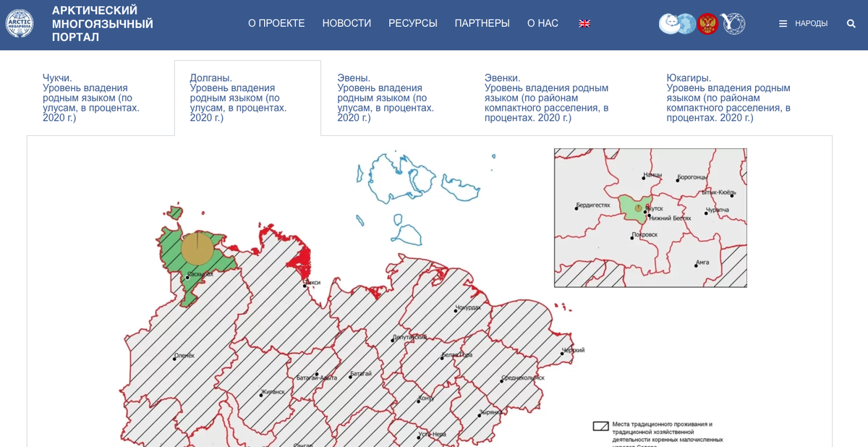Viewport: 868px width, 447px height.
Task: Click the Чурапча label in inset map
Action: click(x=718, y=210)
